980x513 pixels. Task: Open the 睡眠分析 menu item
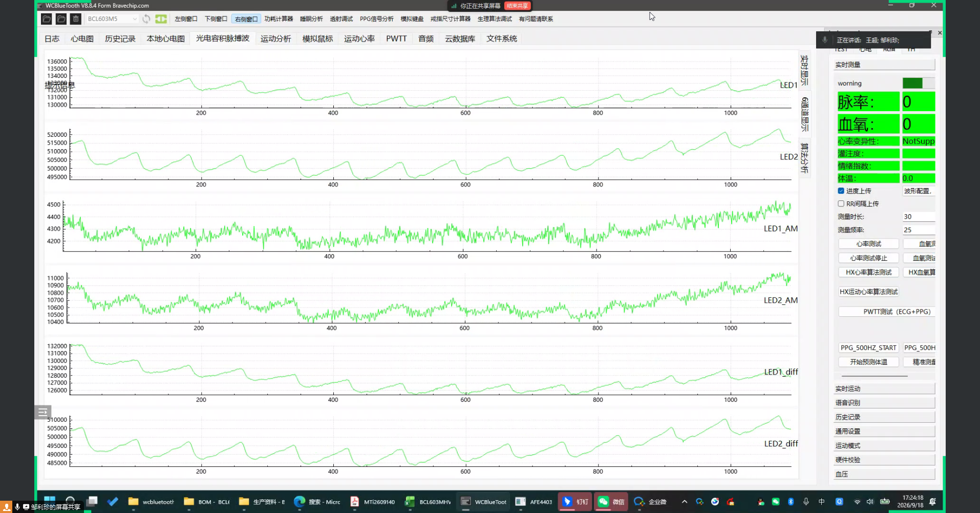point(311,19)
